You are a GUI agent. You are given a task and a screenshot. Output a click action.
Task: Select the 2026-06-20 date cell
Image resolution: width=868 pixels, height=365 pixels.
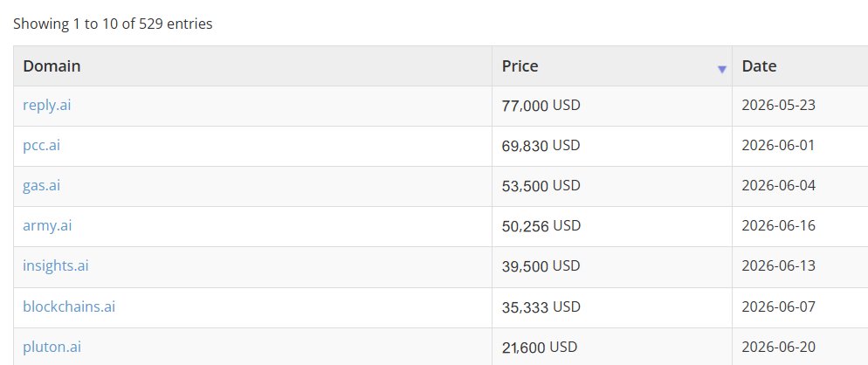click(x=800, y=347)
